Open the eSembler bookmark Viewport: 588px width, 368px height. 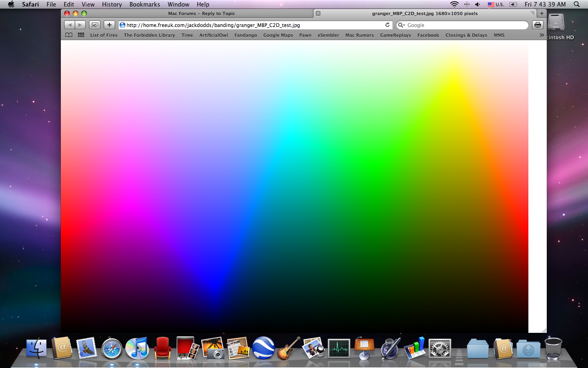328,35
